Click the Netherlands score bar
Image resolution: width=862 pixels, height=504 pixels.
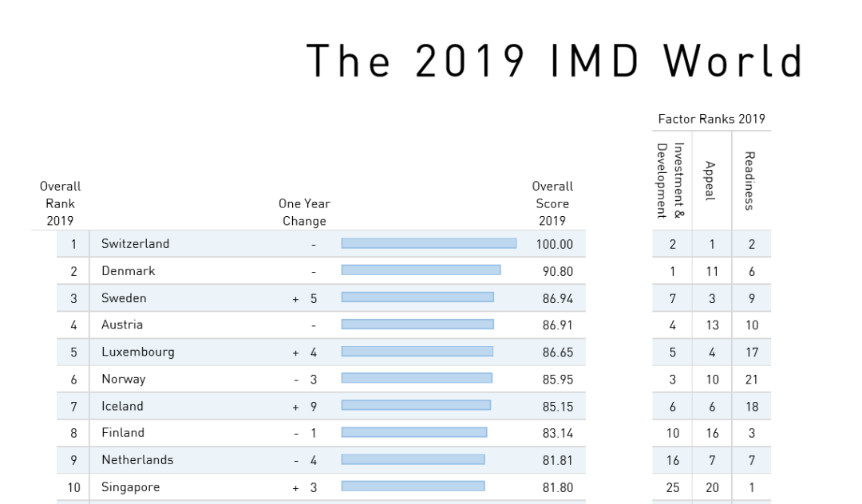pos(413,459)
